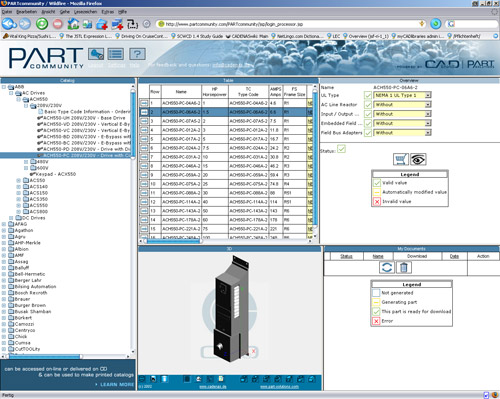500x399 pixels.
Task: Click the browser home icon
Action: click(73, 24)
